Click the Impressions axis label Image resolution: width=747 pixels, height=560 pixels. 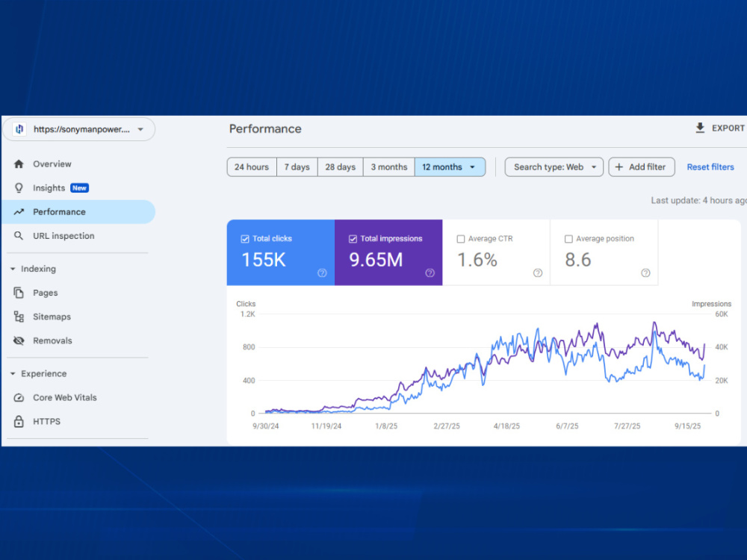711,304
